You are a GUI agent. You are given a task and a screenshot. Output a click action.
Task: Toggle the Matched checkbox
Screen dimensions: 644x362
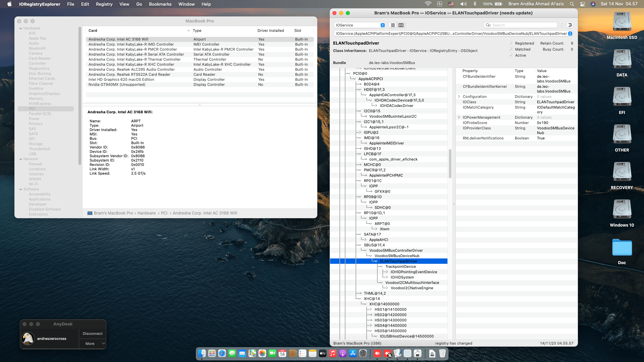[511, 49]
